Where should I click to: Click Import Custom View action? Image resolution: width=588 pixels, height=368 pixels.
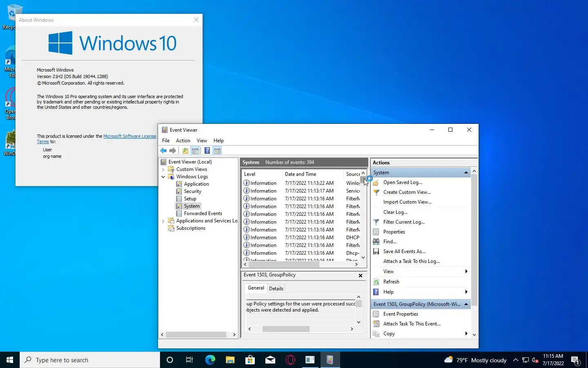(x=408, y=202)
